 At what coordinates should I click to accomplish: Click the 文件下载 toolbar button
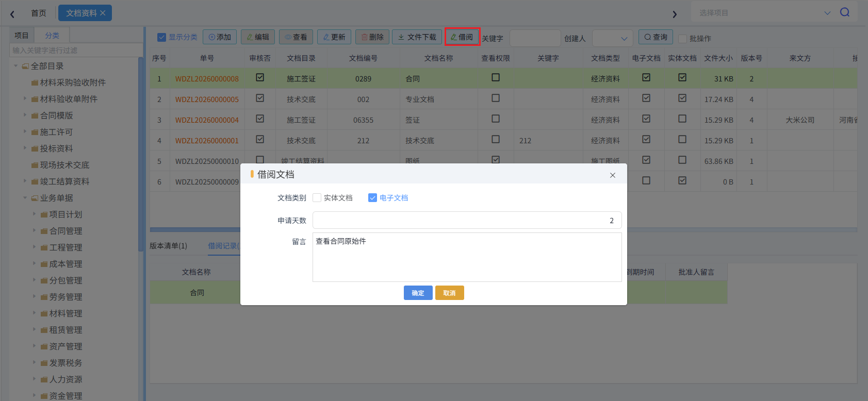(417, 37)
